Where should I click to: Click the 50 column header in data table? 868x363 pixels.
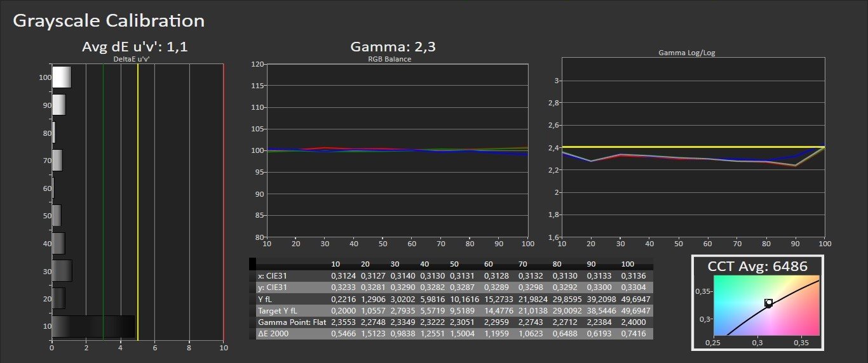pos(454,264)
